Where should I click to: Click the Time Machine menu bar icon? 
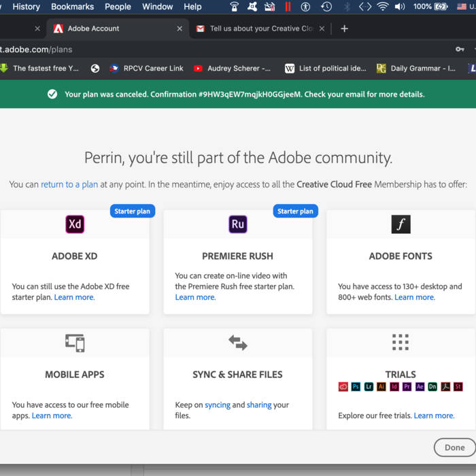pyautogui.click(x=326, y=7)
